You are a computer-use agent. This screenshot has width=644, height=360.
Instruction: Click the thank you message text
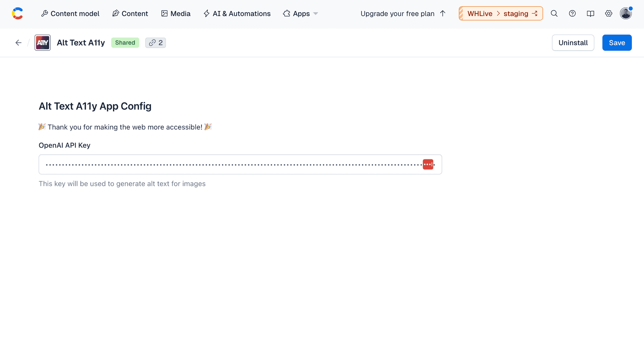coord(125,127)
